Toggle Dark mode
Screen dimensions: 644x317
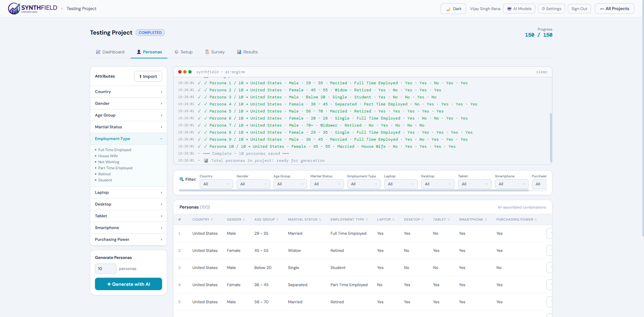click(x=453, y=8)
